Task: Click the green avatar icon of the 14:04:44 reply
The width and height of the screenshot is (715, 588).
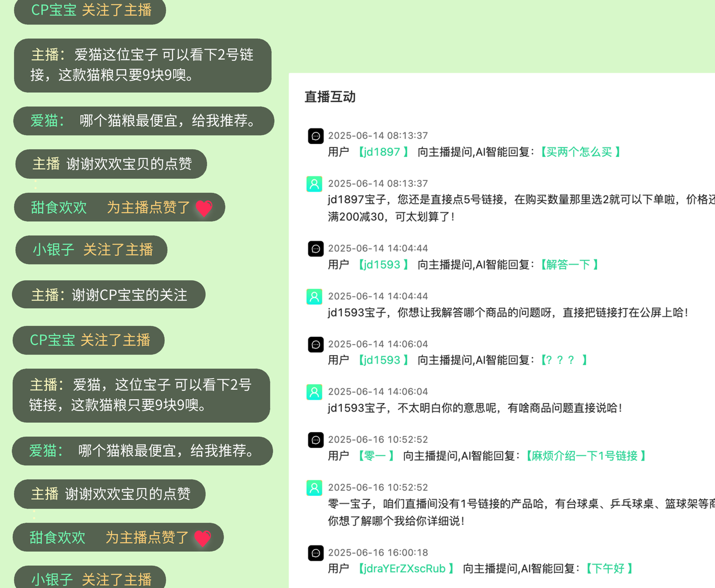Action: [314, 297]
